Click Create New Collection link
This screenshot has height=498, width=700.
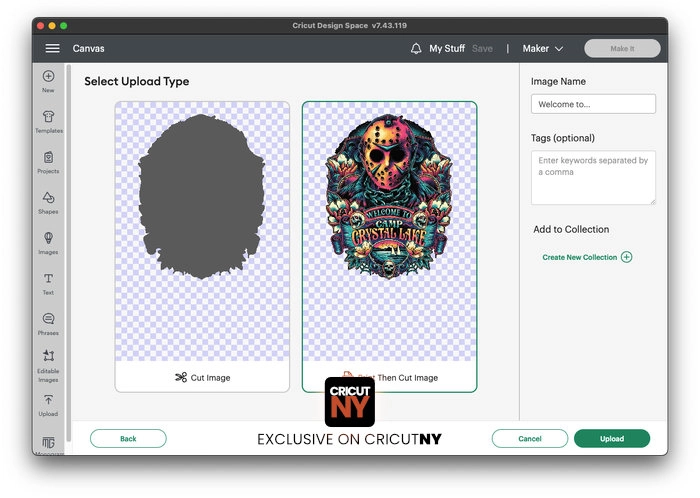click(579, 257)
